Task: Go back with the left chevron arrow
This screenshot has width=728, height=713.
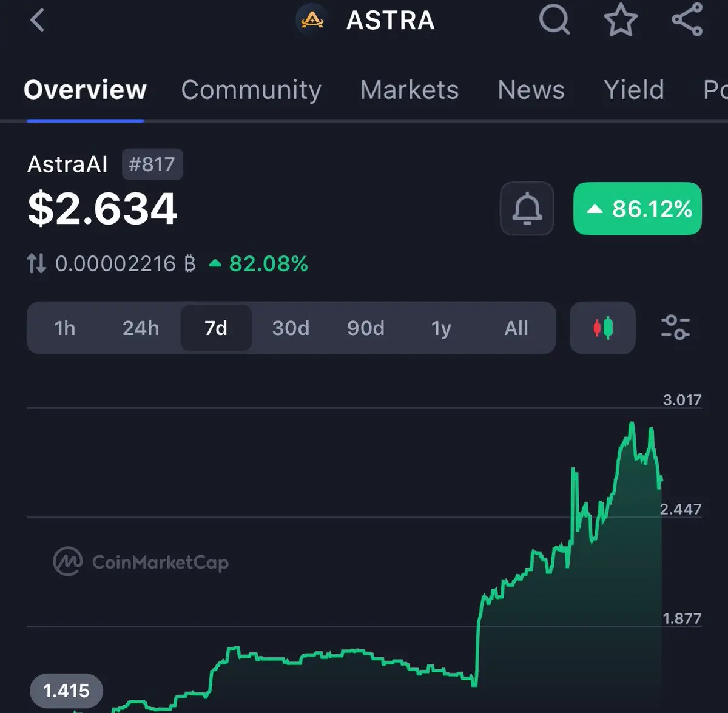Action: click(x=38, y=20)
